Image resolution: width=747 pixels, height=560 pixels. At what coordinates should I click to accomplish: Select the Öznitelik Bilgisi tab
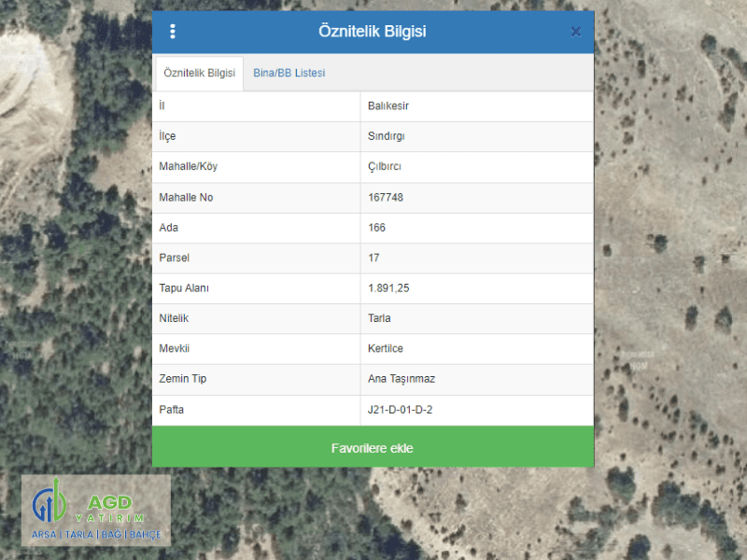click(x=199, y=73)
